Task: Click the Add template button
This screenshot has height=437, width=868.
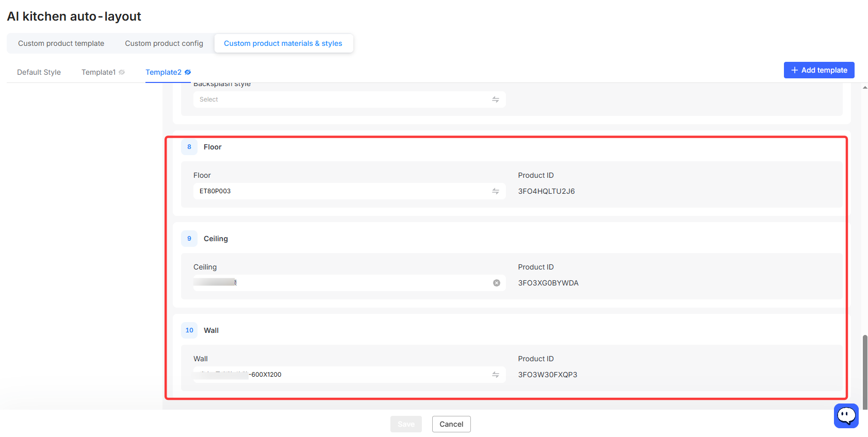Action: point(819,70)
